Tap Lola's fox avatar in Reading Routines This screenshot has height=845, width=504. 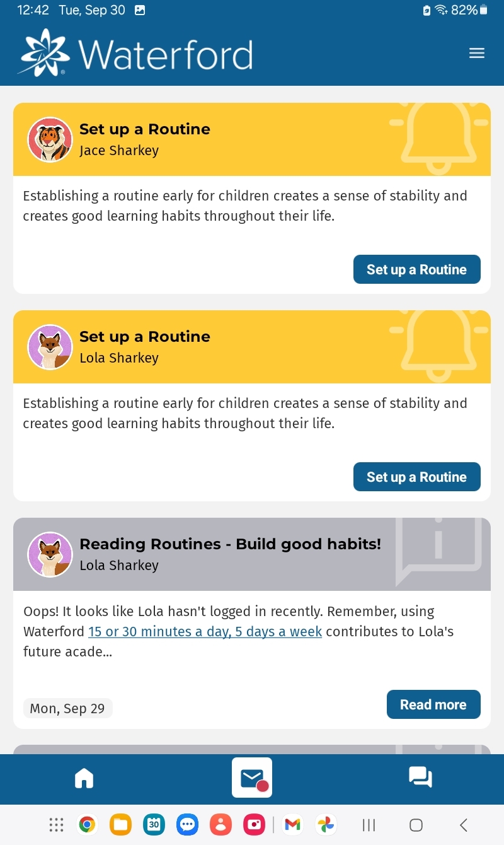click(x=50, y=555)
